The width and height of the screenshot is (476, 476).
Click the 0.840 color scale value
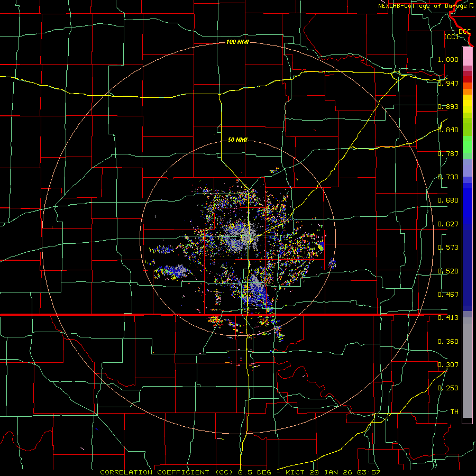pos(448,130)
